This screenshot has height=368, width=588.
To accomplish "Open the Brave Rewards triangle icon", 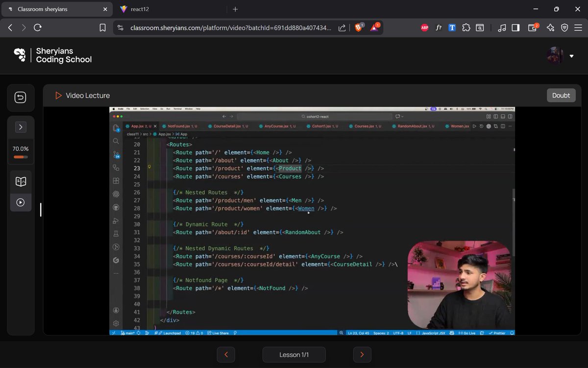I will point(375,27).
